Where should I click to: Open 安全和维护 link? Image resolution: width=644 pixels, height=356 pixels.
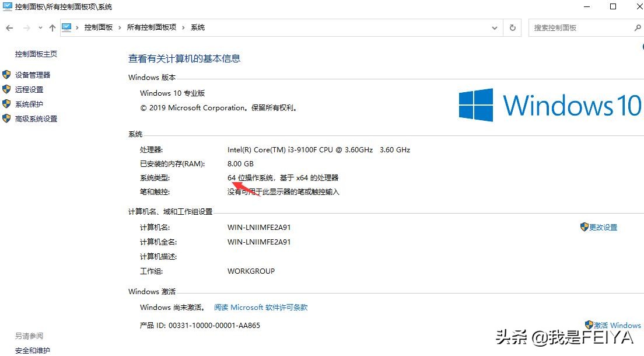(x=33, y=351)
